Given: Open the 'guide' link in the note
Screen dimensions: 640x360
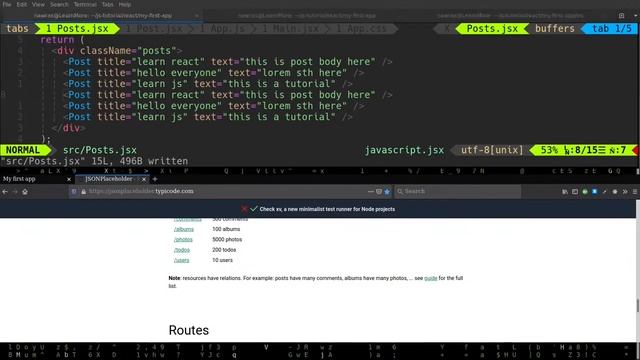Looking at the screenshot, I should (x=431, y=278).
